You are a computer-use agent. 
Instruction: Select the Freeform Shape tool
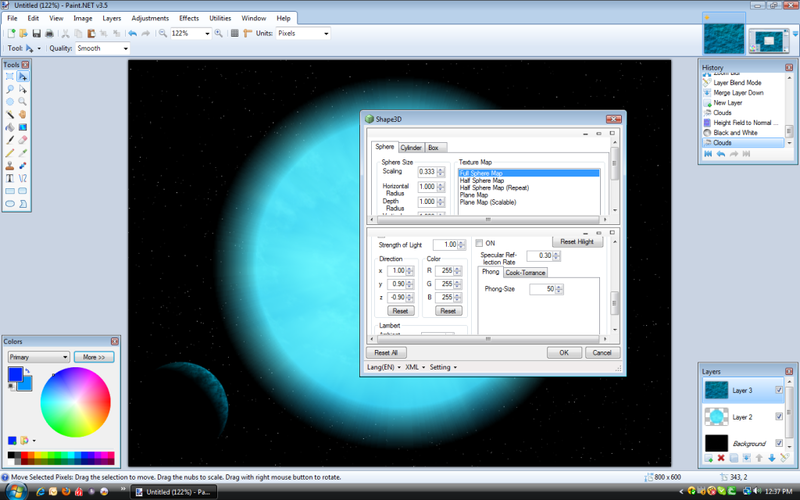[x=22, y=204]
